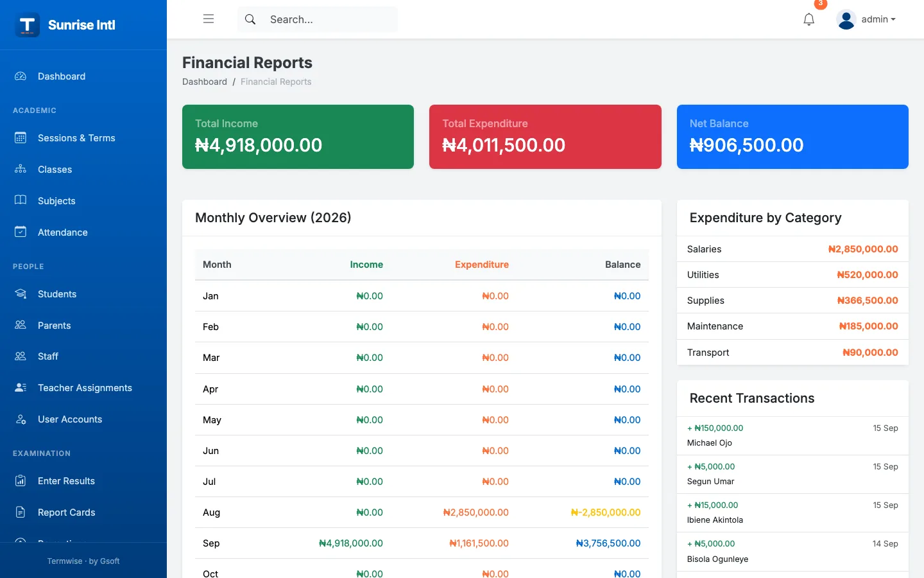Screen dimensions: 924x578
Task: Click the Monthly Overview (2026) heading
Action: coord(273,218)
